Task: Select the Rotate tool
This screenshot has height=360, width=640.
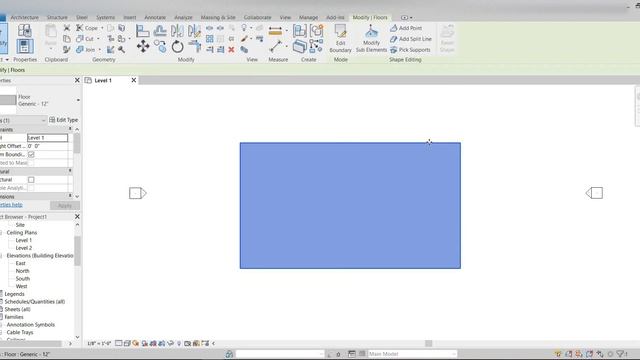Action: 177,47
